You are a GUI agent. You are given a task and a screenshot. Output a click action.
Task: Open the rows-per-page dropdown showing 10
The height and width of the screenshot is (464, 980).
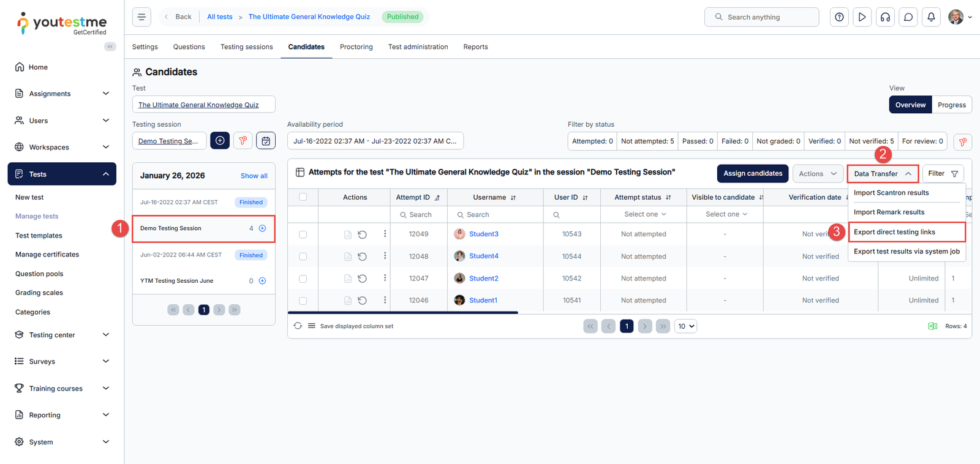[x=685, y=326]
